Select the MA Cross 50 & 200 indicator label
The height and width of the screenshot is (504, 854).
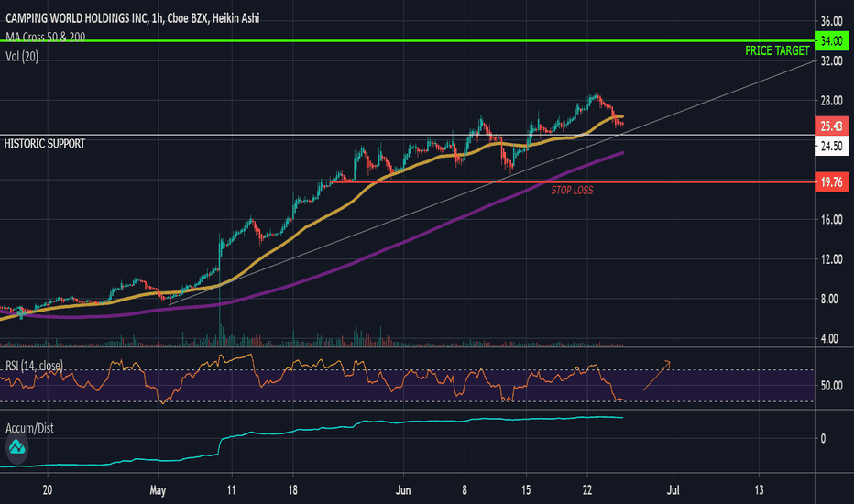[45, 37]
